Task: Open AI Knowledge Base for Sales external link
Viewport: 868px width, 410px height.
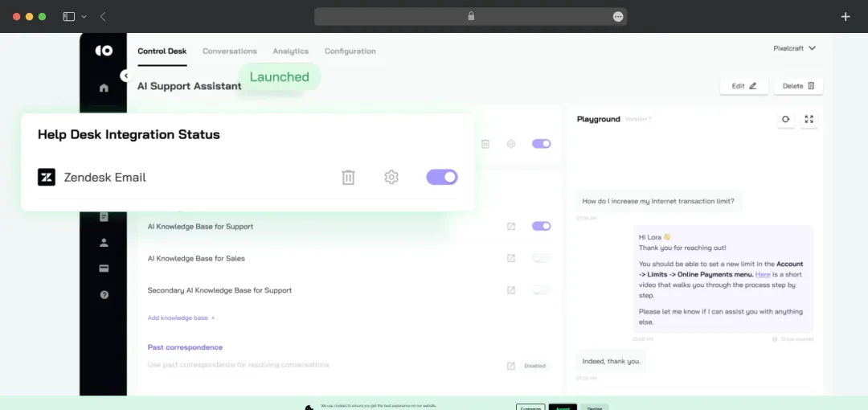Action: 511,258
